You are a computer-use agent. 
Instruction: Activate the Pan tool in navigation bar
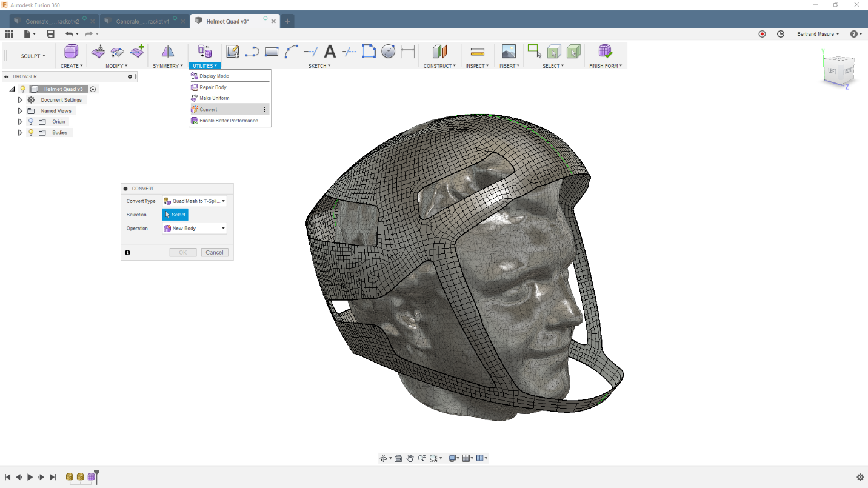click(x=409, y=458)
